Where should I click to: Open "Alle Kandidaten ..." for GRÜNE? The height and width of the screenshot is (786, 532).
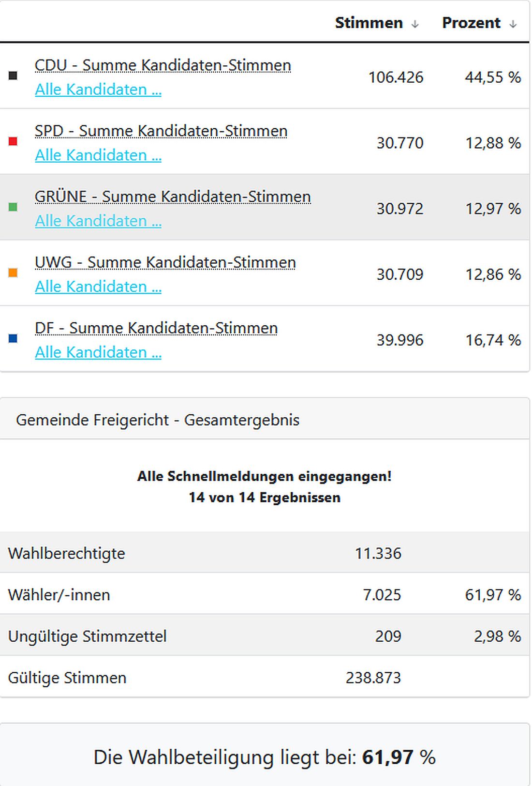(98, 221)
